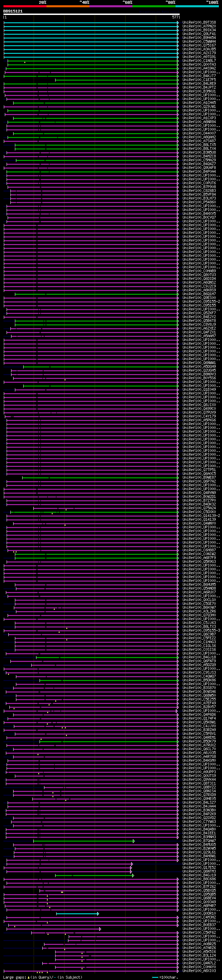
Task: Select hit label UniRef100_Q8JIX0
Action: click(x=199, y=405)
